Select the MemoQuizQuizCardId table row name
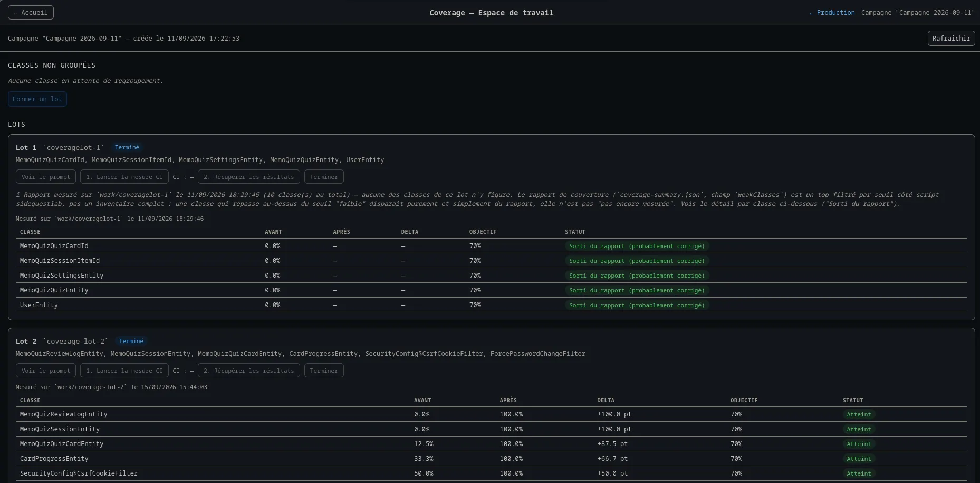Screen dimensions: 980x483 [x=54, y=246]
